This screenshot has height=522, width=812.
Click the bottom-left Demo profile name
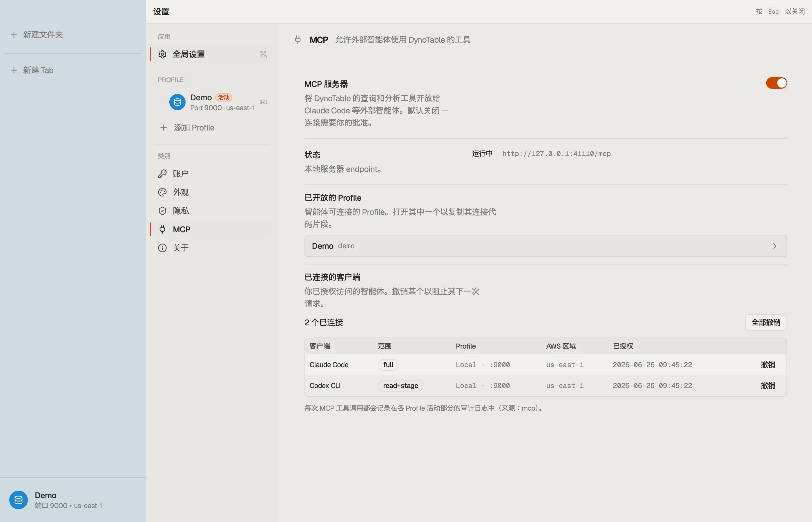[x=46, y=495]
